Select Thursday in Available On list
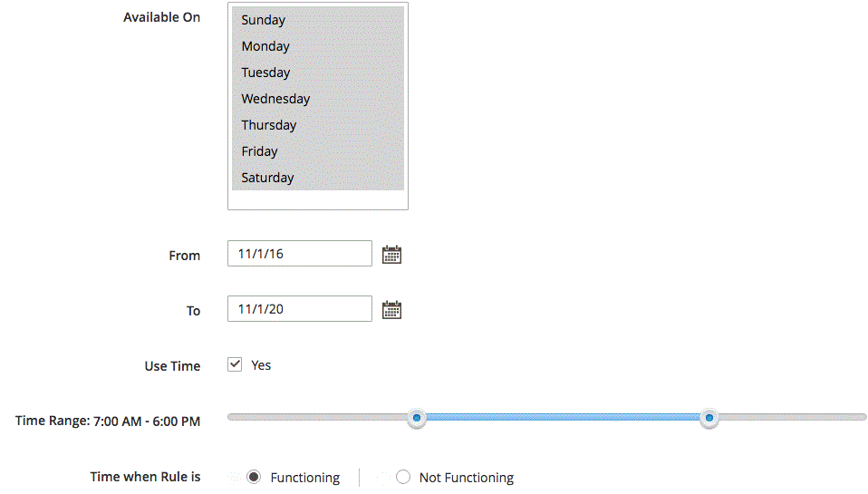Image resolution: width=868 pixels, height=494 pixels. (x=318, y=125)
